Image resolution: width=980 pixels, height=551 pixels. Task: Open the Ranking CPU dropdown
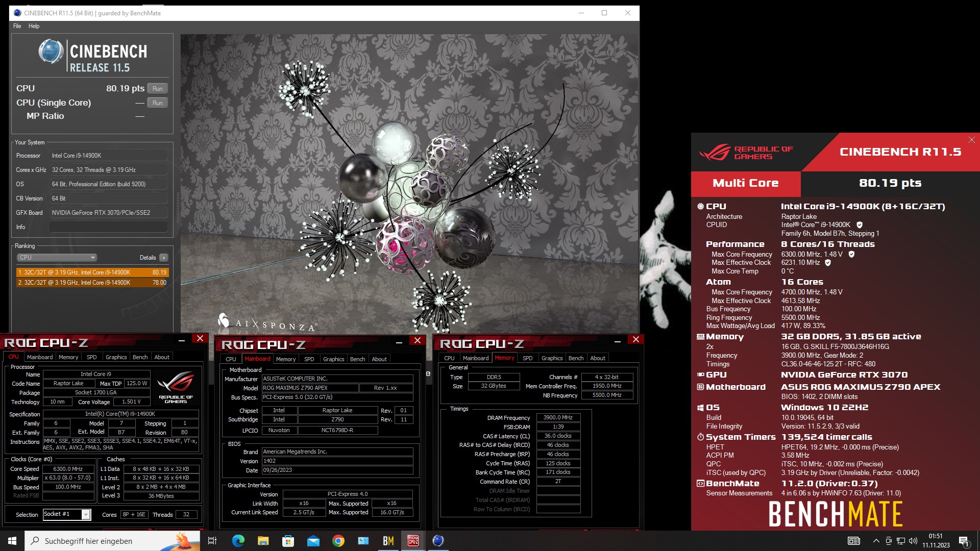click(57, 258)
